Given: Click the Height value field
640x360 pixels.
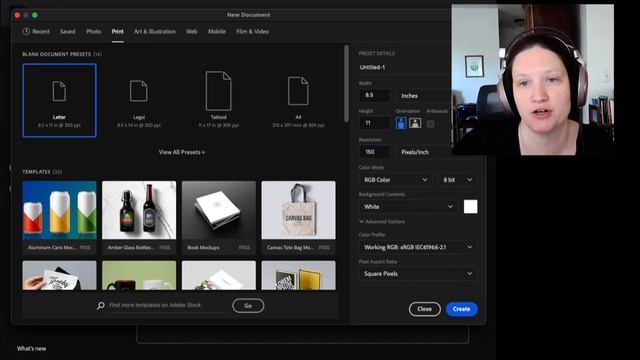Looking at the screenshot, I should (374, 123).
